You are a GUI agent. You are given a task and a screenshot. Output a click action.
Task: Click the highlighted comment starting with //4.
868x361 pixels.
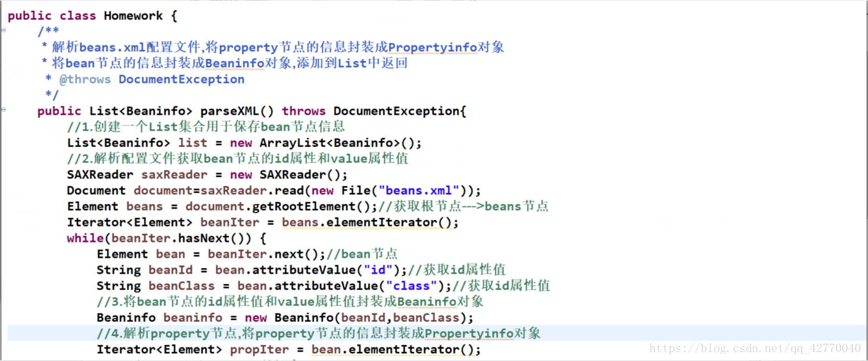(x=319, y=333)
